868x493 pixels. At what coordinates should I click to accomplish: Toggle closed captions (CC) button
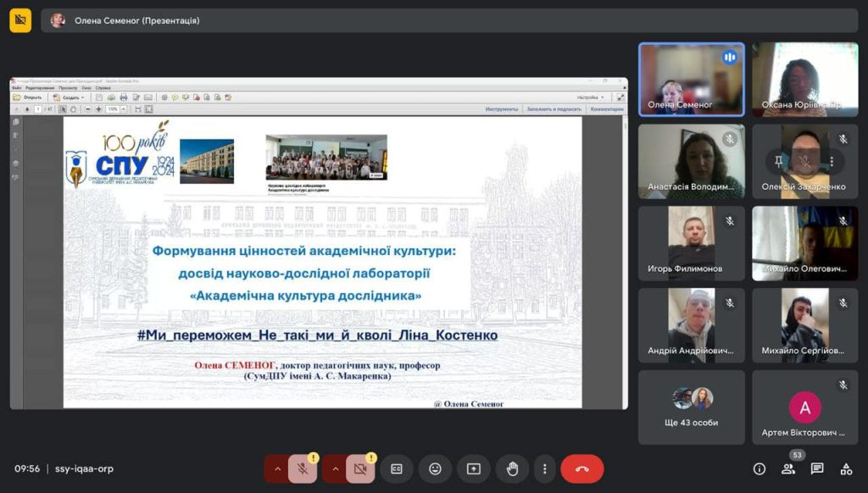tap(396, 468)
